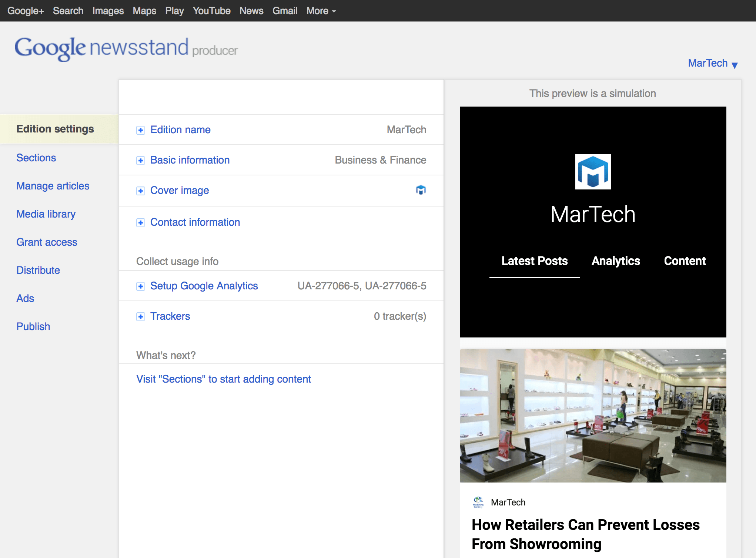Go to Sections in the sidebar
The width and height of the screenshot is (756, 558).
pyautogui.click(x=36, y=158)
